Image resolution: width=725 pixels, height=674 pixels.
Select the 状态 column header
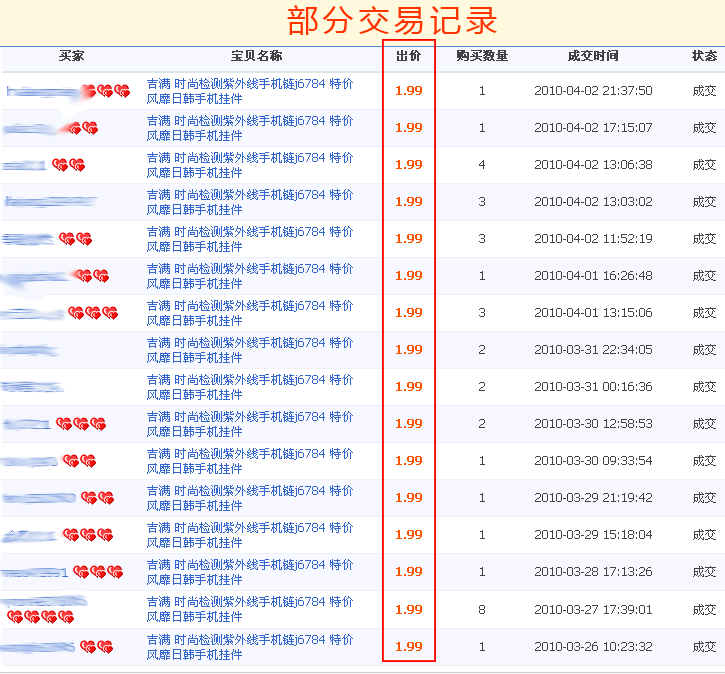coord(704,56)
